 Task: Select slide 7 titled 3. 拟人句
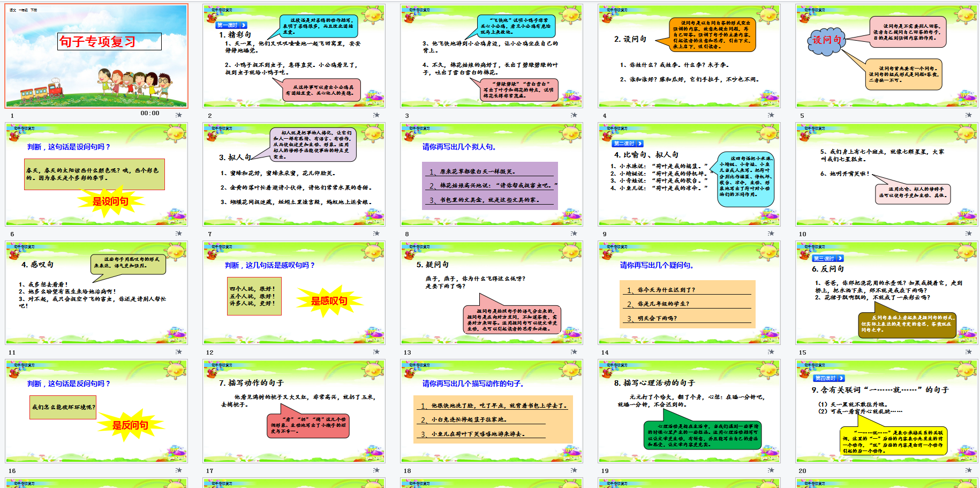[294, 174]
